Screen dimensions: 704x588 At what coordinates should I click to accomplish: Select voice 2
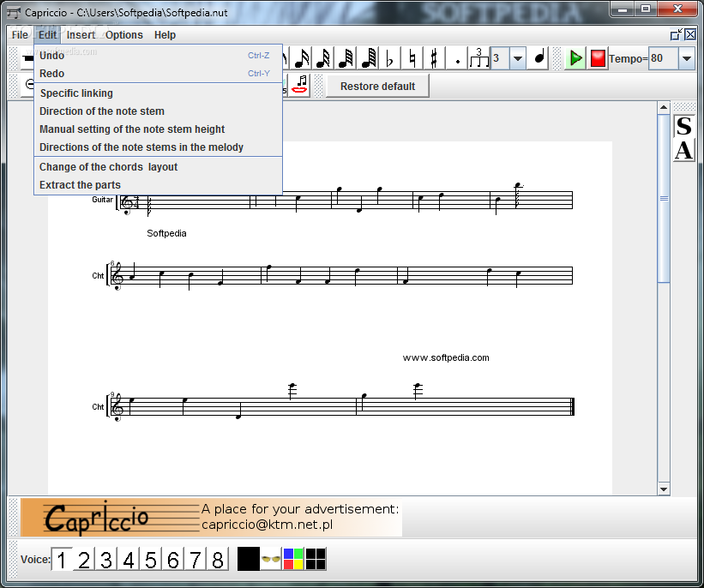tap(84, 559)
